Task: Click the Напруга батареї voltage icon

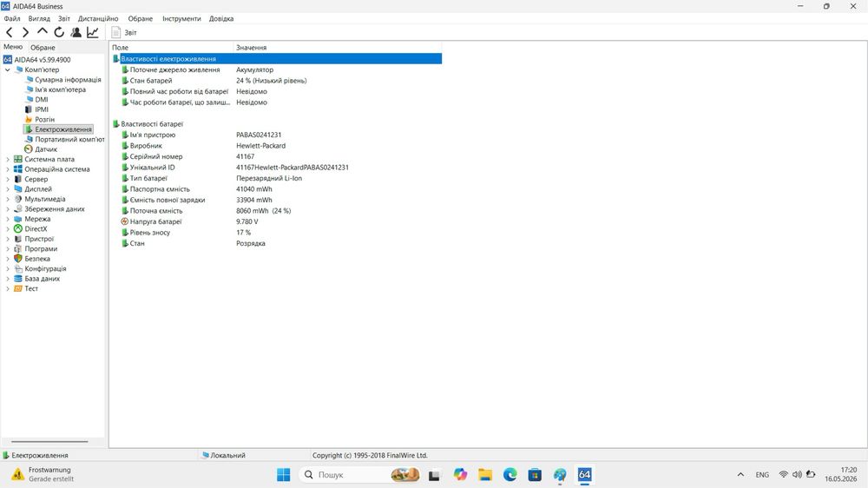Action: (124, 221)
